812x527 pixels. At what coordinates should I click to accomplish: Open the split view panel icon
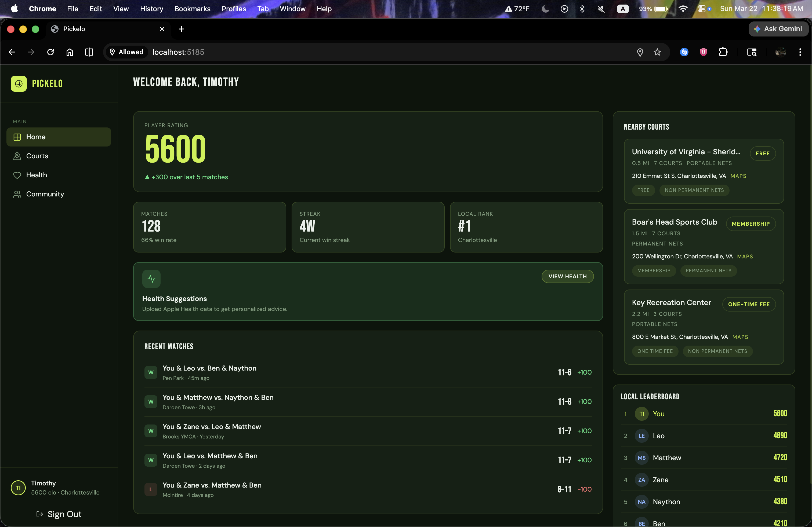point(89,52)
